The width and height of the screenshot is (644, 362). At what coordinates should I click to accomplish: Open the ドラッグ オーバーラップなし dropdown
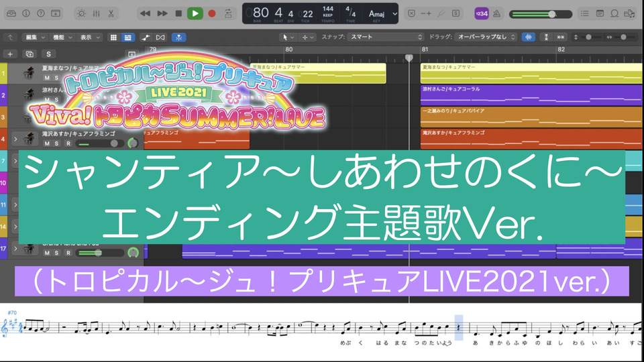pyautogui.click(x=486, y=37)
